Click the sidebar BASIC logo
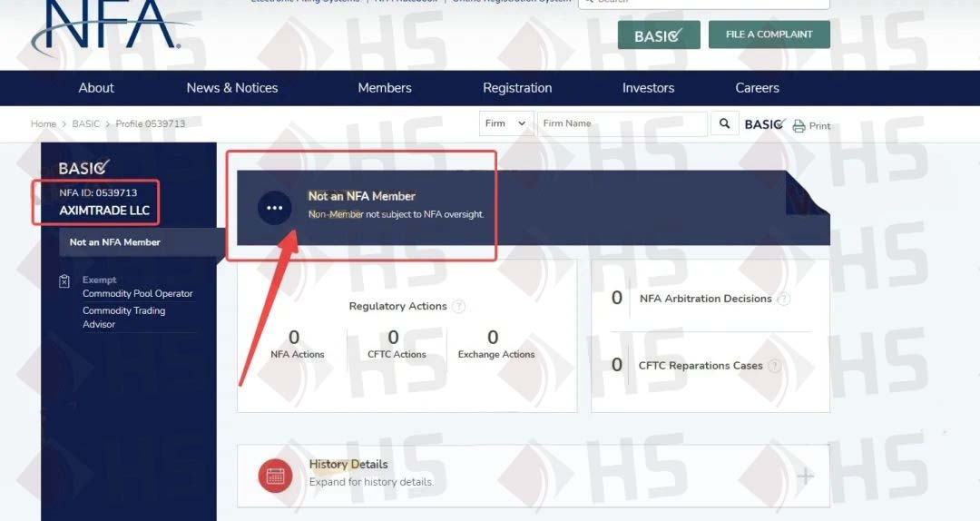 click(84, 168)
